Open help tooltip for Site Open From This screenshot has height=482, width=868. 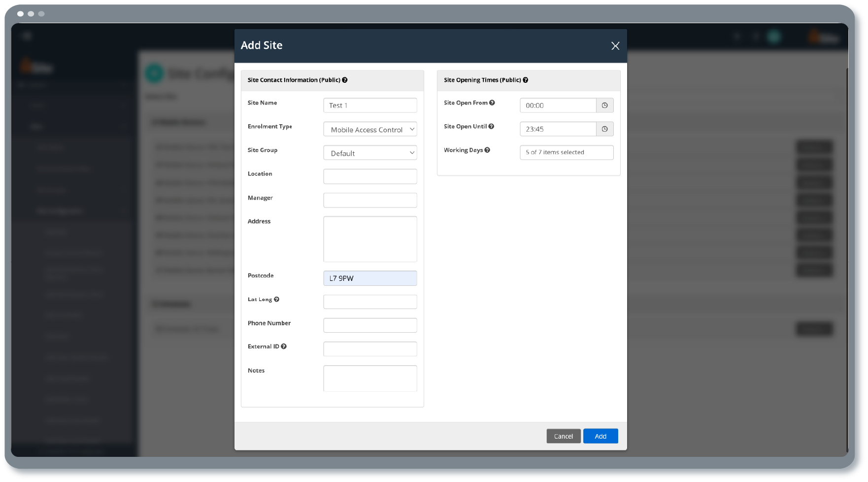pos(492,103)
